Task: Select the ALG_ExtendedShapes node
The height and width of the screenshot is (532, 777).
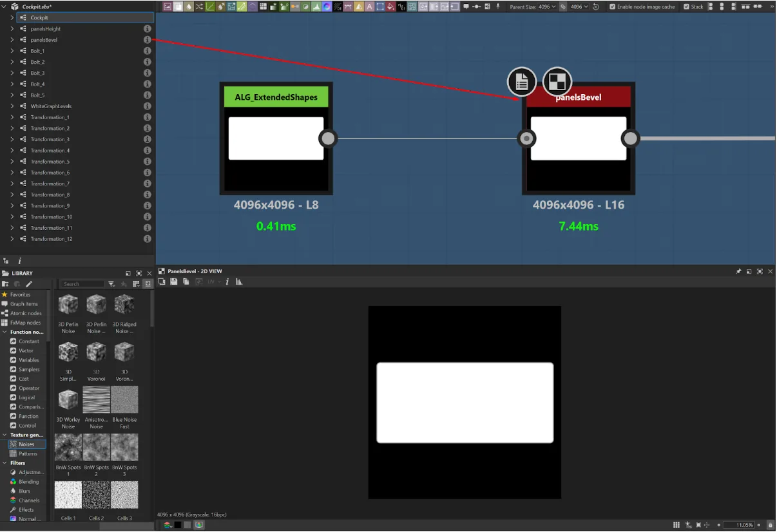Action: [x=276, y=138]
